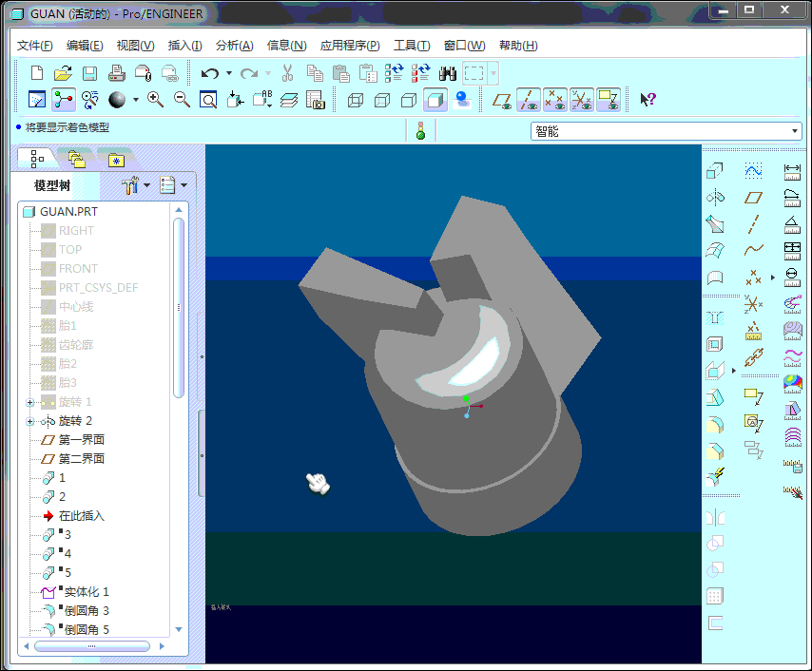
Task: Switch to no hidden display mode
Action: (x=409, y=100)
